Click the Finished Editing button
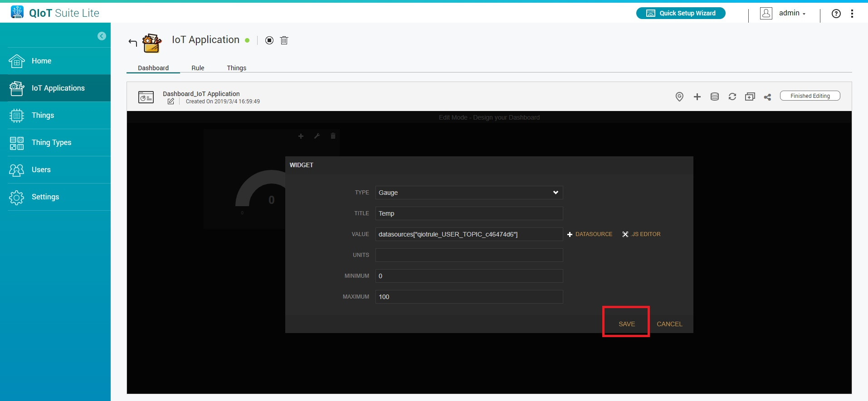Viewport: 868px width, 401px height. (810, 96)
